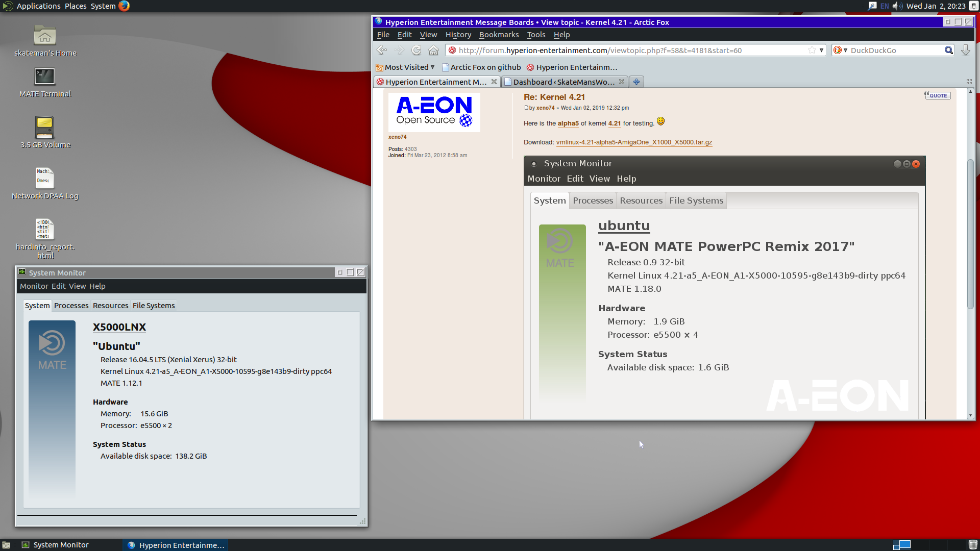Click the browser reload button

coord(416,50)
